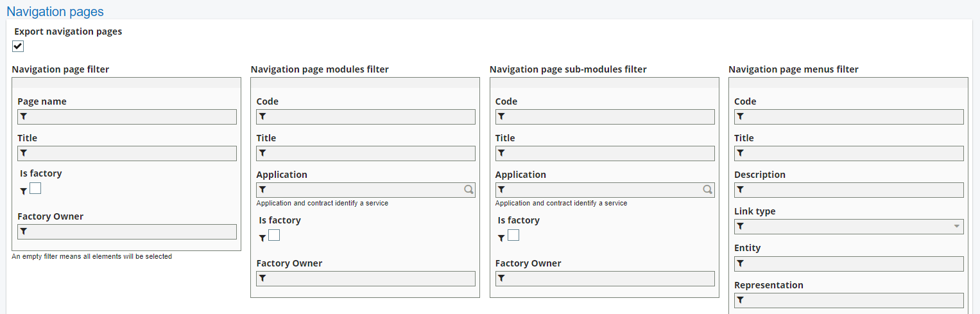Screen dimensions: 980x314
Task: Click filter icon in Page name field
Action: pos(24,117)
